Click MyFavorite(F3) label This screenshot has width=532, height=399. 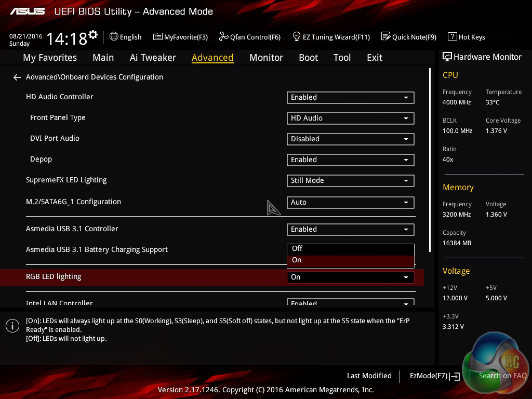click(x=186, y=37)
